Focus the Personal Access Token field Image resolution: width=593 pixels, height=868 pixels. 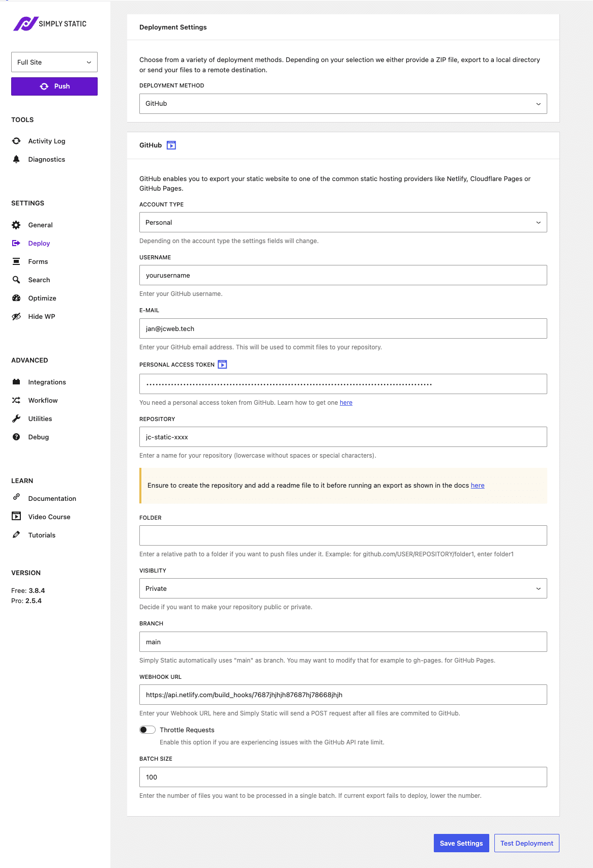[x=343, y=384]
